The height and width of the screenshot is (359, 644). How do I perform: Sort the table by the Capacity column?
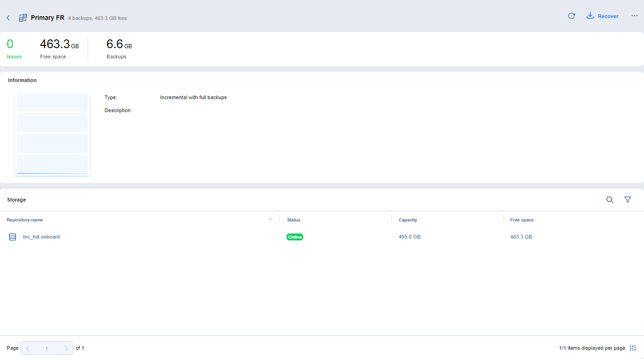click(x=408, y=220)
